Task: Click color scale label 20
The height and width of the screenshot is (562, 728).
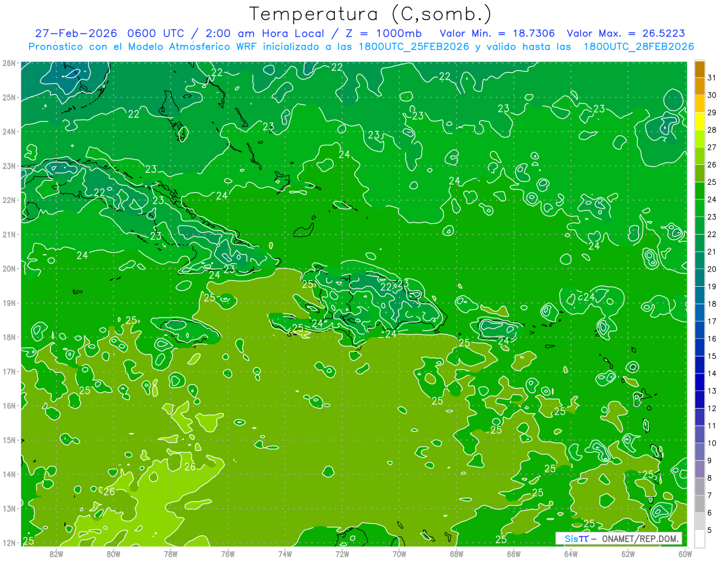Action: pyautogui.click(x=712, y=269)
